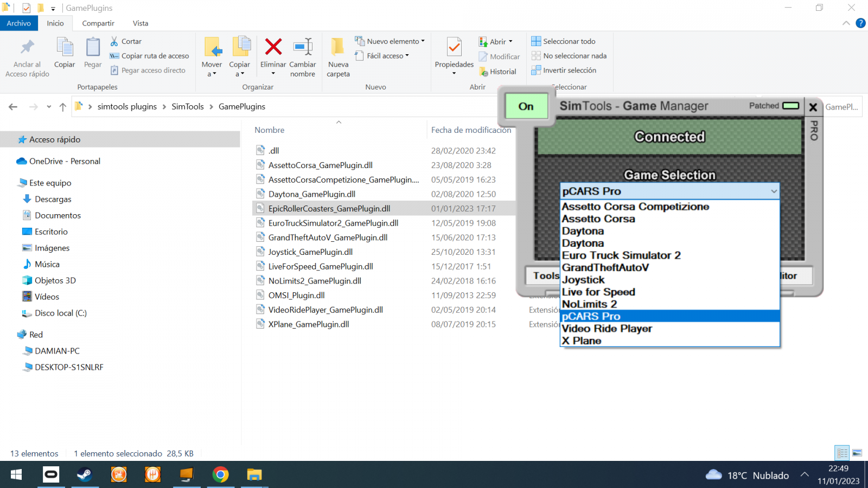Open Google Chrome from the taskbar

pos(220,475)
